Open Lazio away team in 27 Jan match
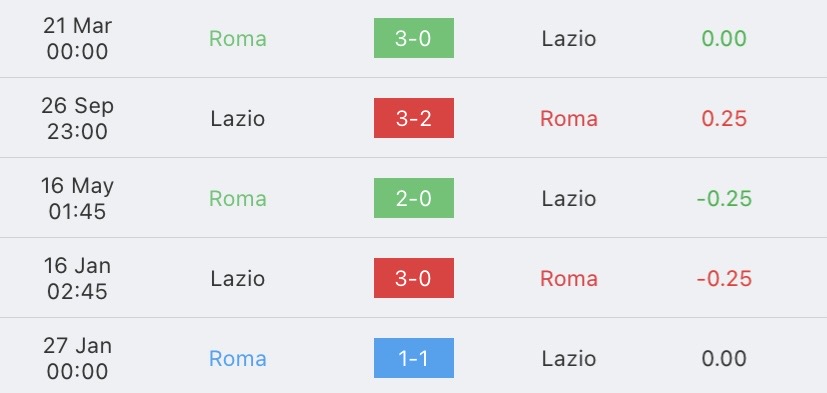Screen dimensions: 827x393 [x=569, y=359]
